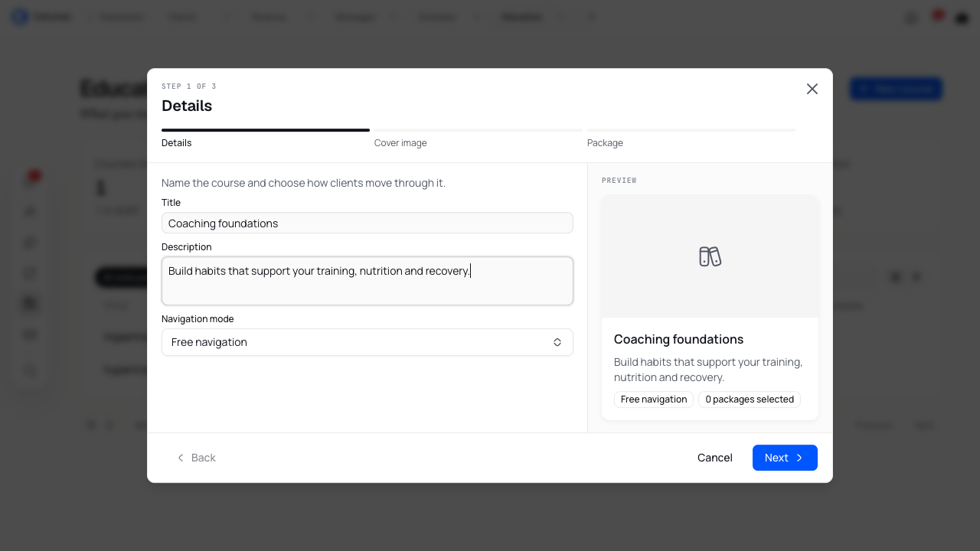
Task: Go to the Package step
Action: click(605, 143)
